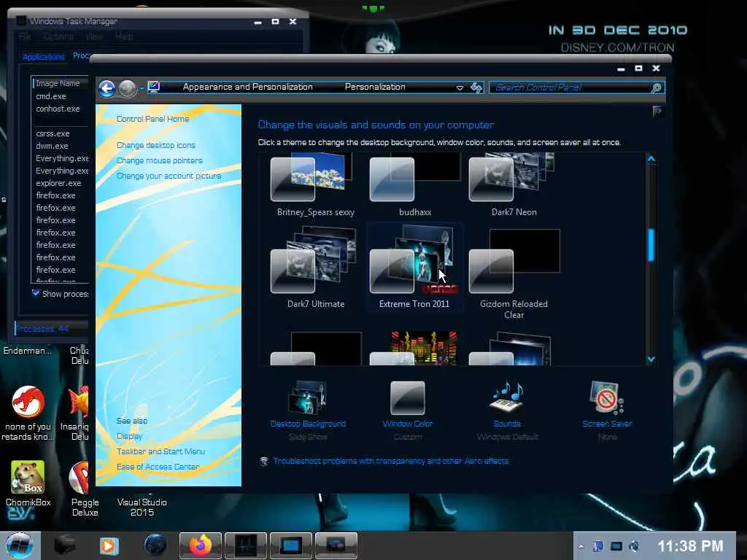
Task: Select cmd.exe in Task Manager list
Action: tap(51, 96)
